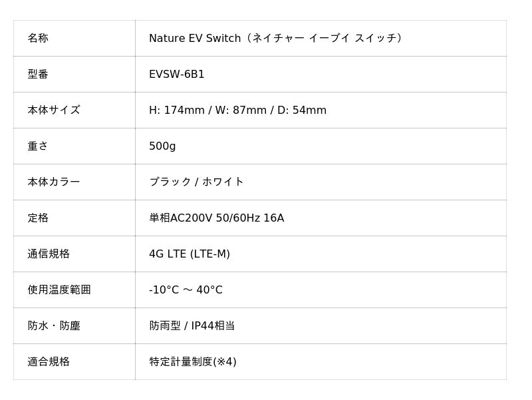Click the 防雨型 / IP44相当 value
Image resolution: width=532 pixels, height=400 pixels.
click(x=192, y=326)
